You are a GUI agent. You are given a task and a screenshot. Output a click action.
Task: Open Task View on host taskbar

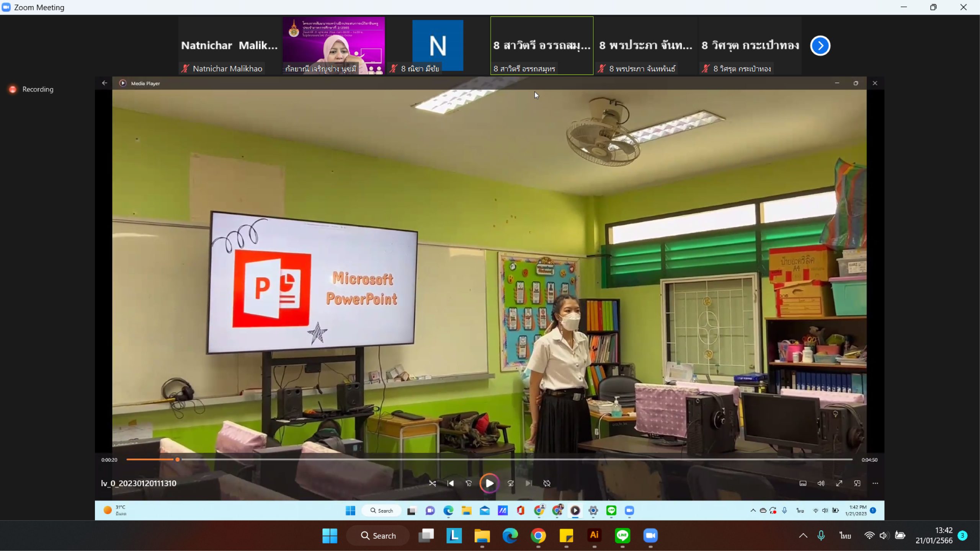(426, 536)
